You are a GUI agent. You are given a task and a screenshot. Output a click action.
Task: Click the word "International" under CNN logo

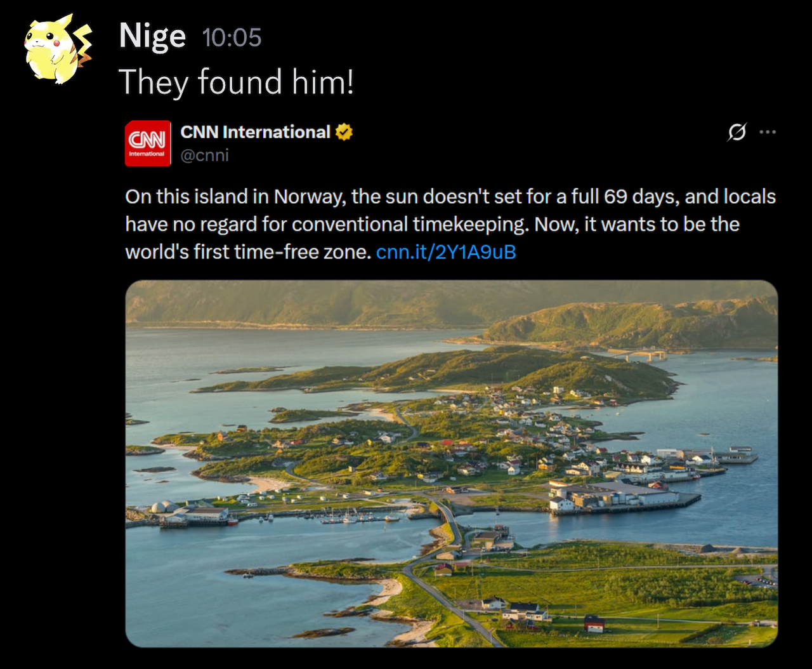tap(147, 154)
